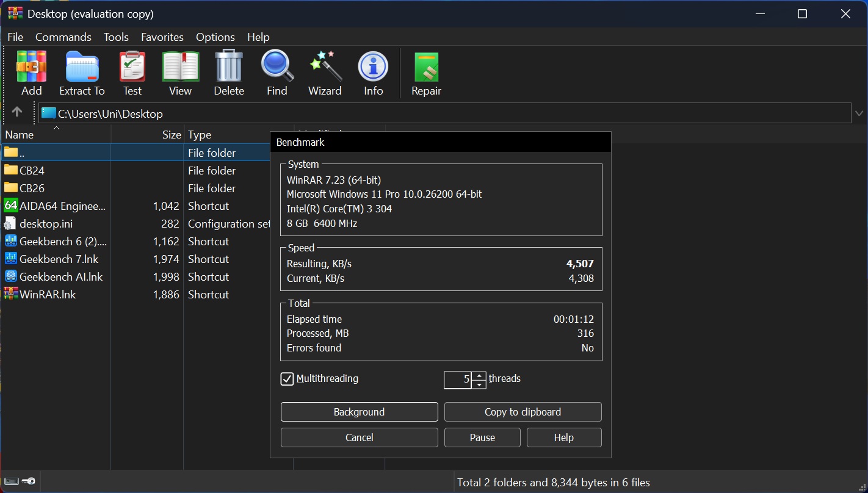Image resolution: width=868 pixels, height=493 pixels.
Task: Click the WinRAR title bar app icon
Action: pos(15,13)
